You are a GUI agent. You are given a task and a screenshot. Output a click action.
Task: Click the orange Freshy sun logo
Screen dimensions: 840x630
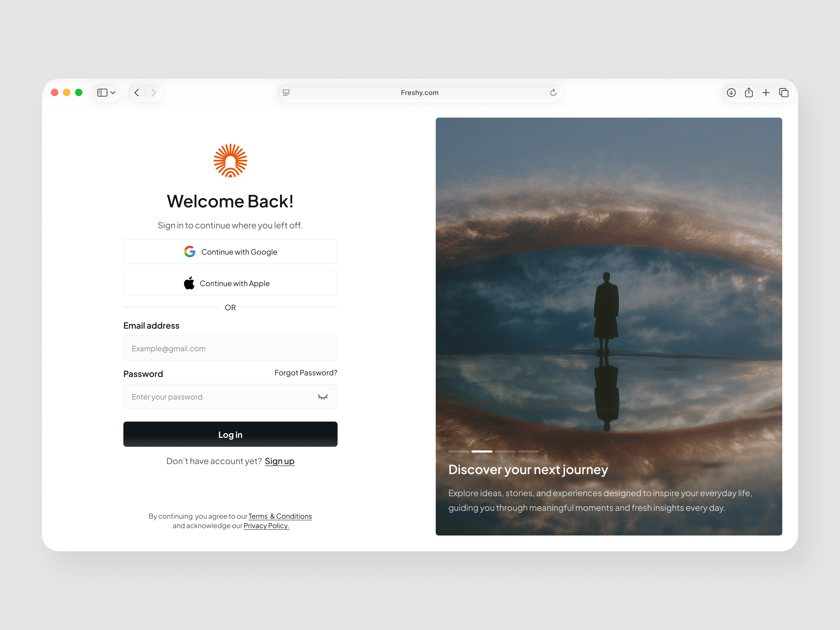pos(230,161)
